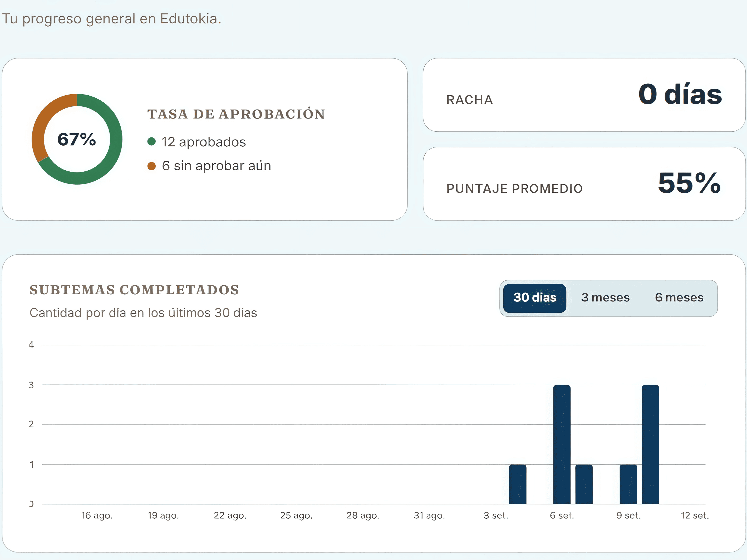
Task: Click the '12 set.' axis label
Action: click(695, 516)
